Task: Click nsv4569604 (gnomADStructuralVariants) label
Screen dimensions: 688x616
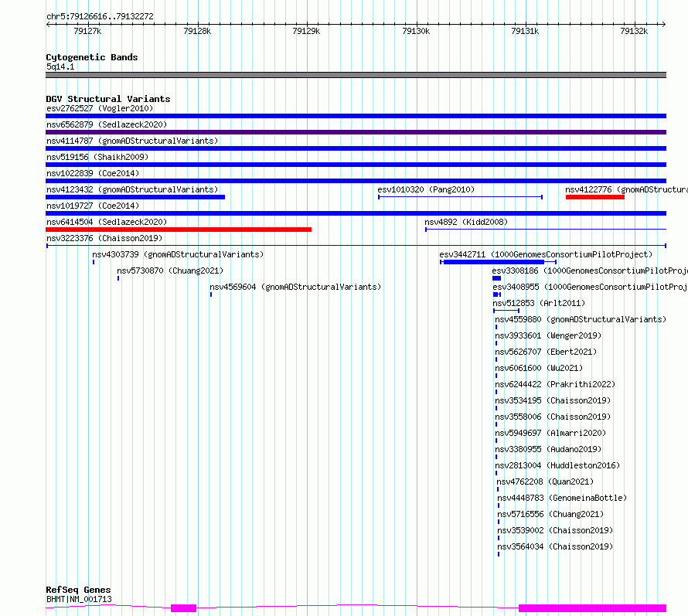Action: [x=295, y=287]
